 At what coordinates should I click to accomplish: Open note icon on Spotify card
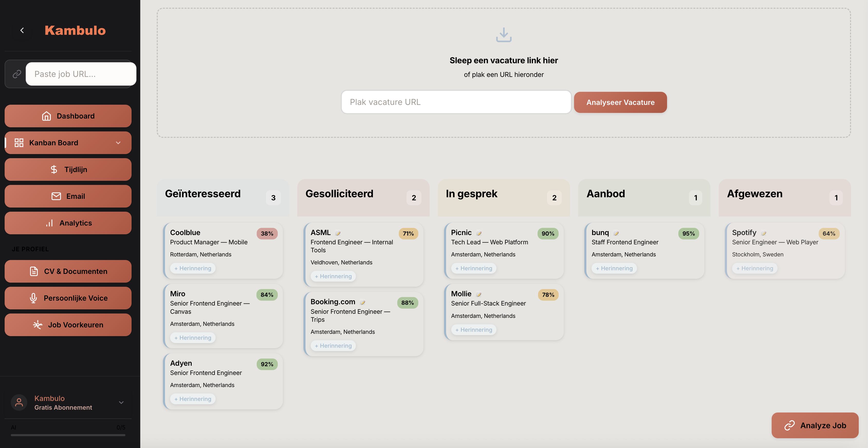pos(763,233)
